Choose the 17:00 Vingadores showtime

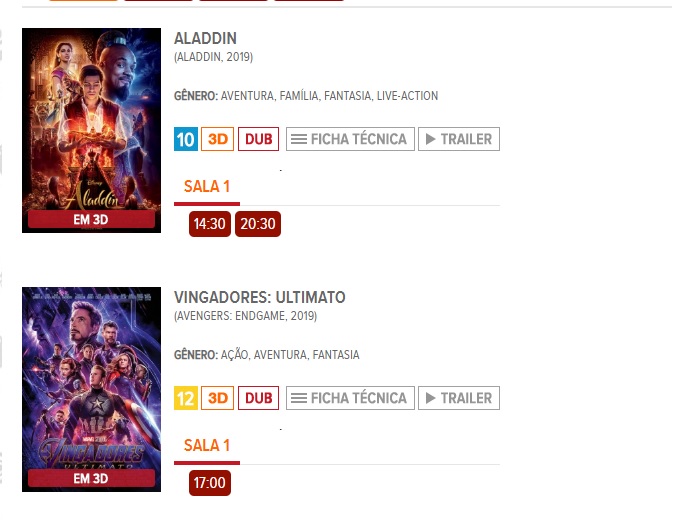point(210,483)
